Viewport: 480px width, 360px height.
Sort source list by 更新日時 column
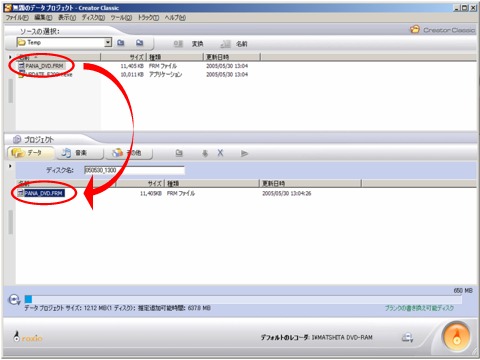click(232, 57)
